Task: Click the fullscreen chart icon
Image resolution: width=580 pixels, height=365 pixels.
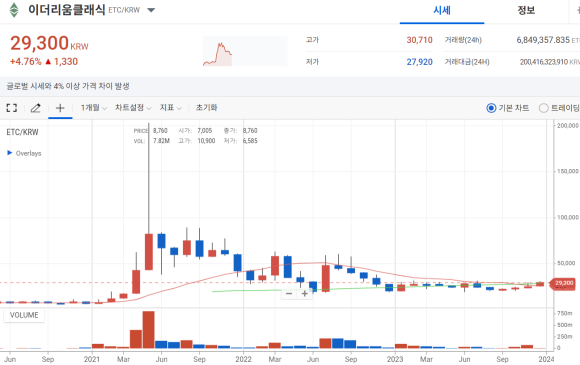Action: tap(12, 108)
